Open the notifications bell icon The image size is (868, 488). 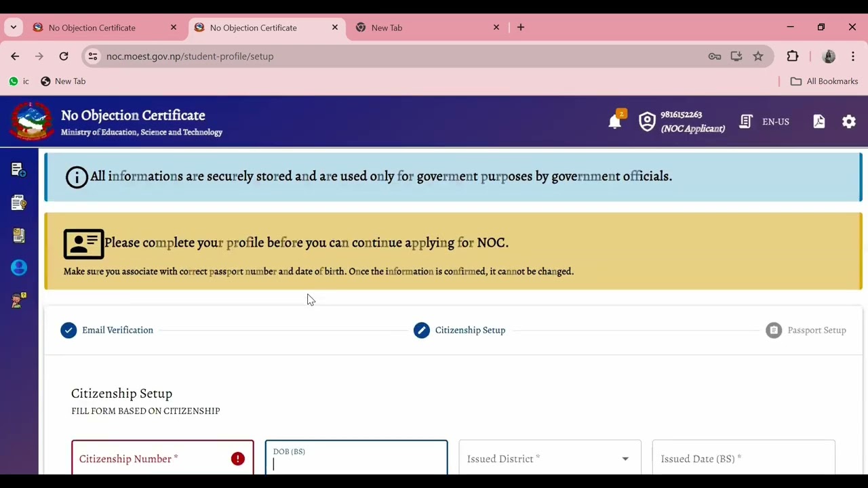[614, 122]
